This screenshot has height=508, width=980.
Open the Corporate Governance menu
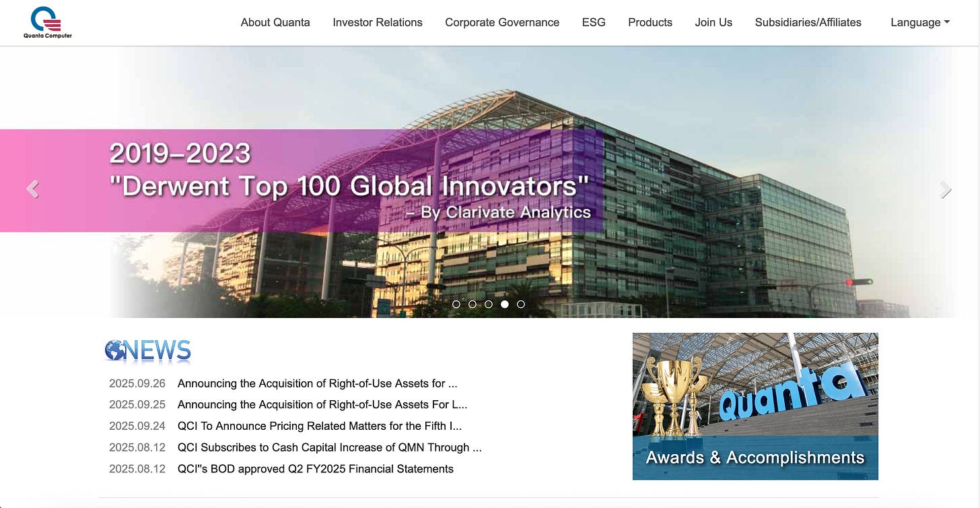502,22
